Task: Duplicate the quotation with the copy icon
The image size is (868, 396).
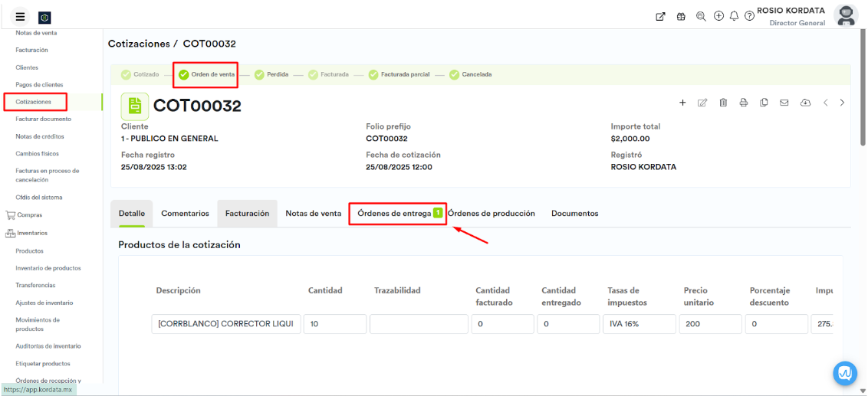Action: click(x=764, y=103)
